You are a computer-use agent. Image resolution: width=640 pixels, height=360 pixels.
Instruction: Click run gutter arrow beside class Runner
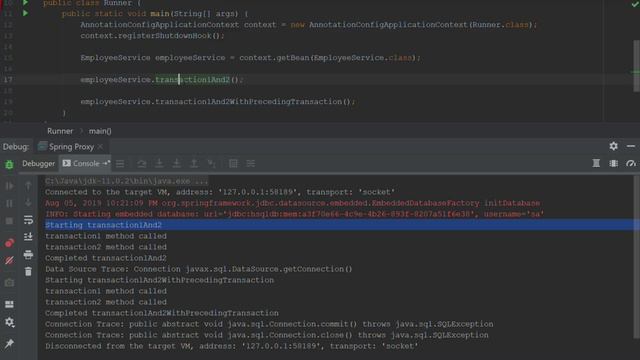[x=25, y=3]
